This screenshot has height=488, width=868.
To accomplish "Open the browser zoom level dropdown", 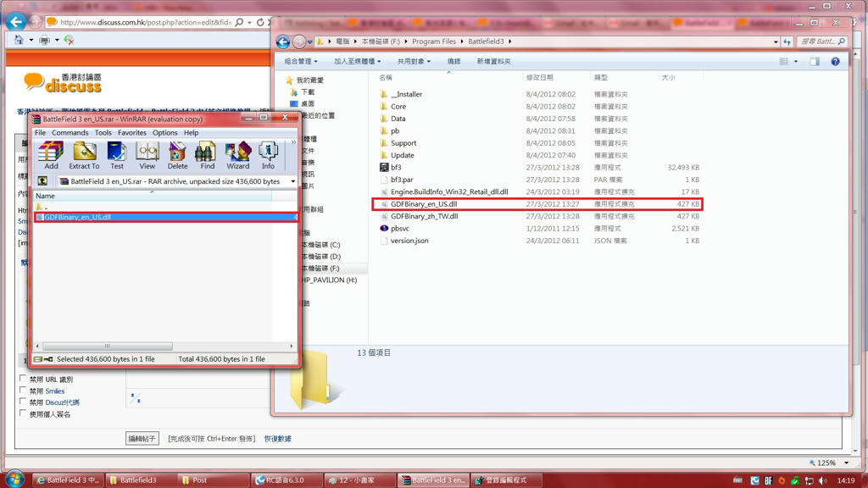I will click(x=847, y=463).
